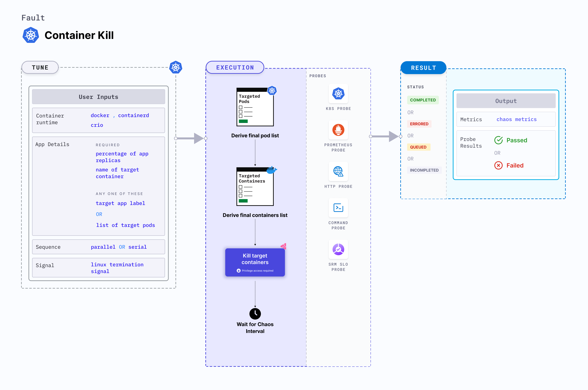Click the SRM SLO Probe icon
Viewport: 588px width, 390px height.
(338, 249)
